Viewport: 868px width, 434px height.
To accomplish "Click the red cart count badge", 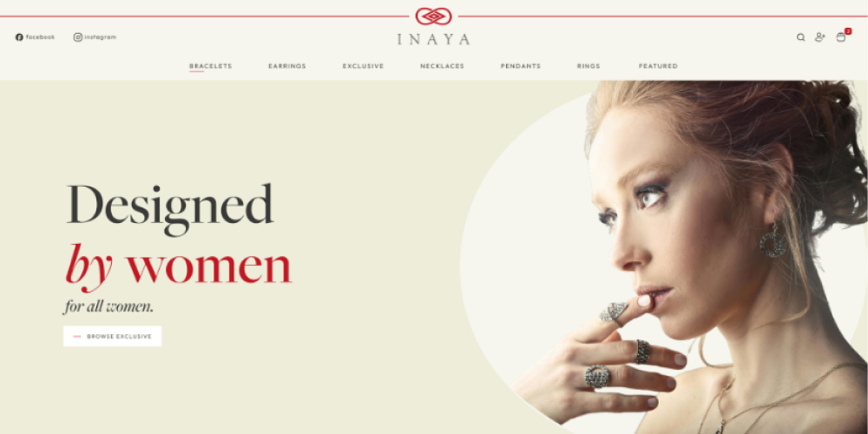I will [848, 31].
